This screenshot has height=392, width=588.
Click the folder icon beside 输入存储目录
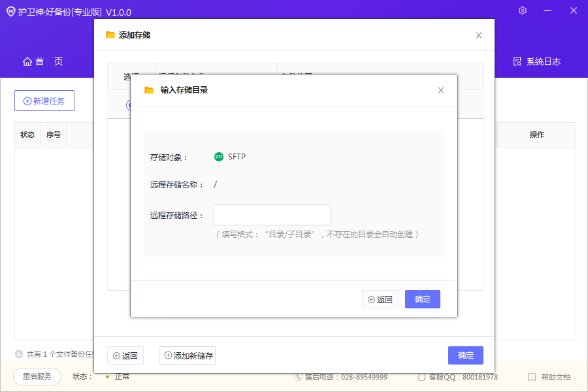(149, 90)
